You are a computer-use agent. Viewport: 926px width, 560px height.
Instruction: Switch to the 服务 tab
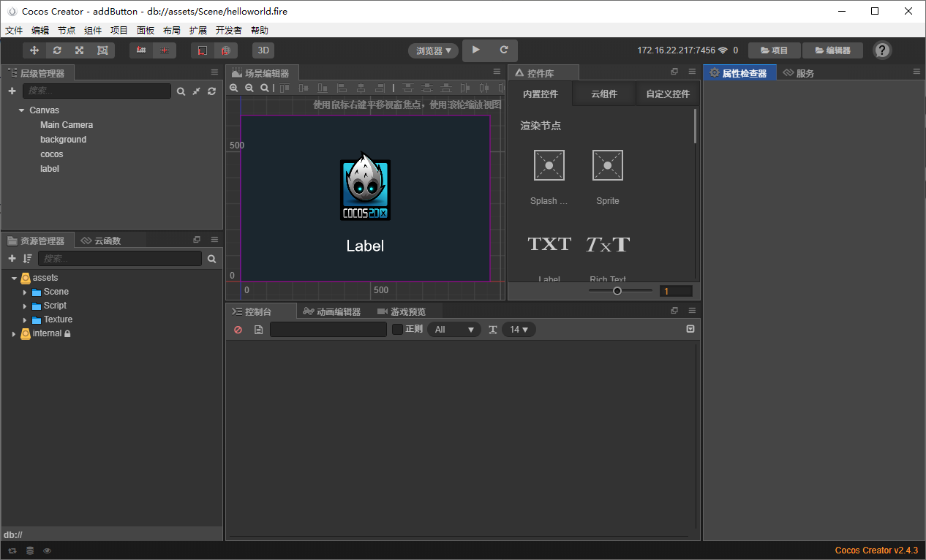coord(799,73)
